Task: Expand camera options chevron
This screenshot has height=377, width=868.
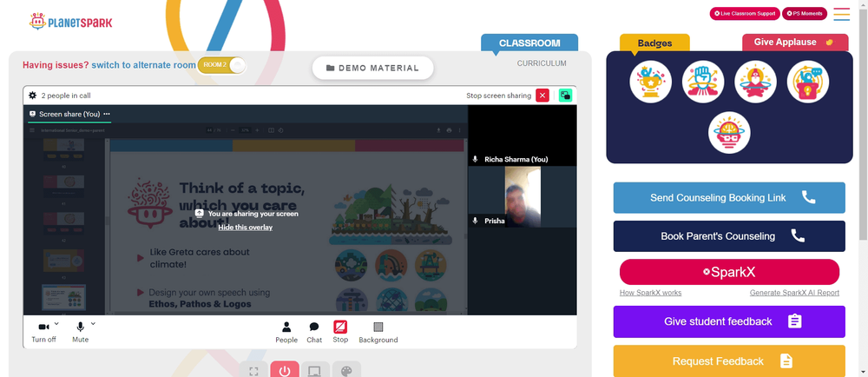Action: 56,324
